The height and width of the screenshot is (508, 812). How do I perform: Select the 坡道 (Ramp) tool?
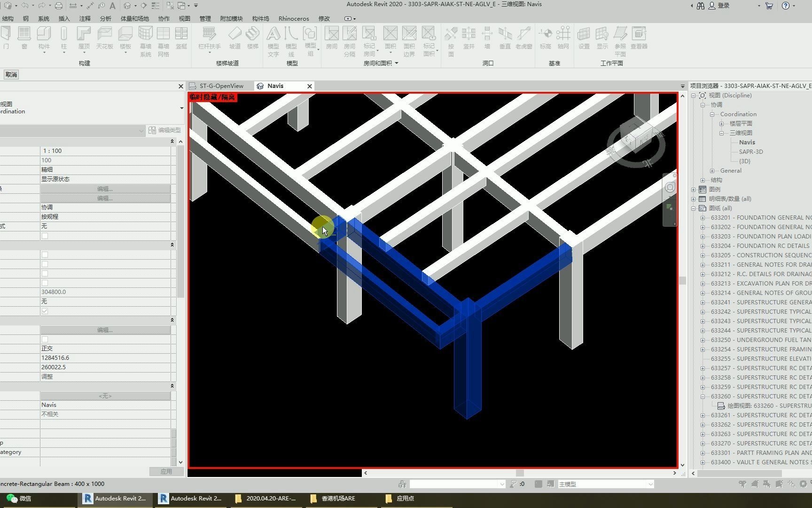235,38
